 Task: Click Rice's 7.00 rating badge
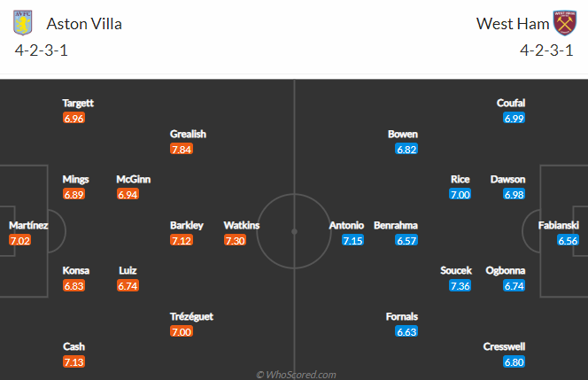tap(460, 194)
